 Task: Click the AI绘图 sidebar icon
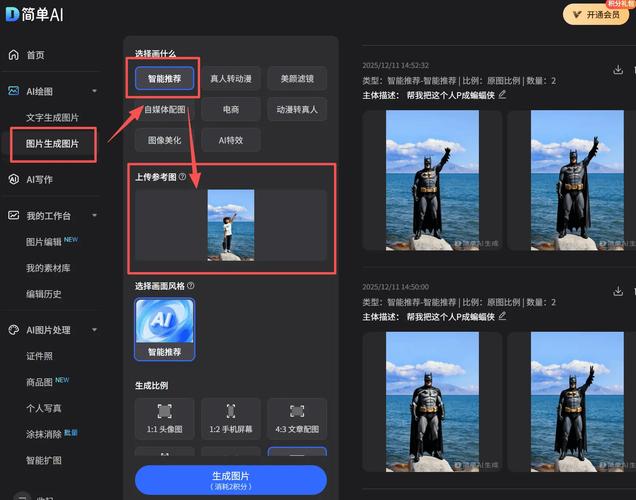[x=14, y=91]
